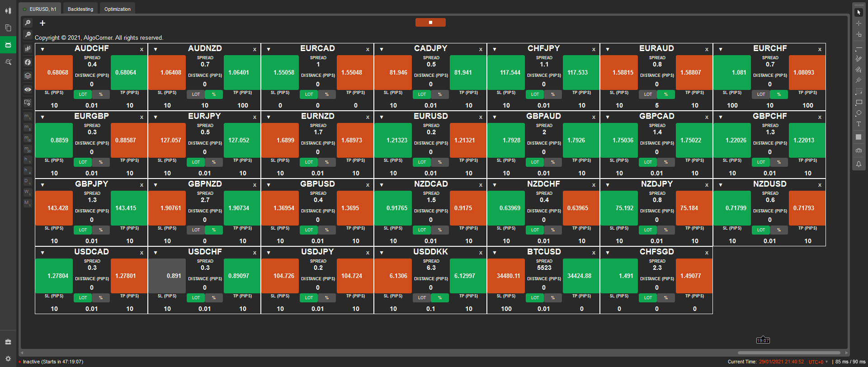Take a chart screenshot with camera icon
Image resolution: width=868 pixels, height=367 pixels.
click(x=859, y=151)
